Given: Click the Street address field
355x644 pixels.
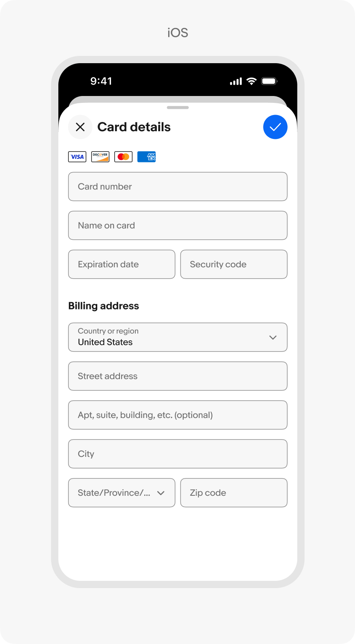Looking at the screenshot, I should point(178,376).
